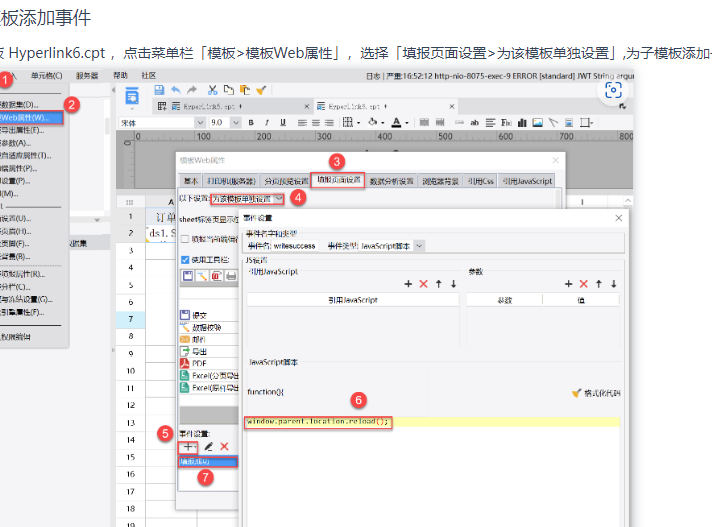
Task: Open the event add plus dropdown under 事件设置
Action: [188, 447]
